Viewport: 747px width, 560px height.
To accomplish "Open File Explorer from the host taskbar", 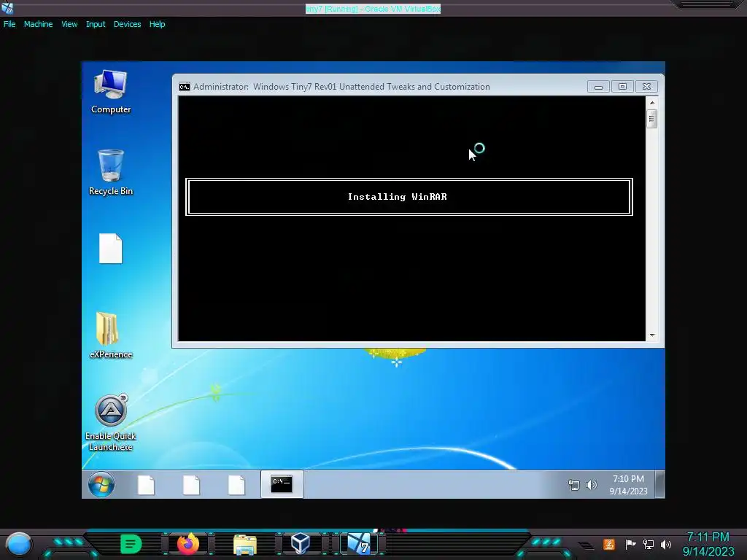I will tap(245, 544).
